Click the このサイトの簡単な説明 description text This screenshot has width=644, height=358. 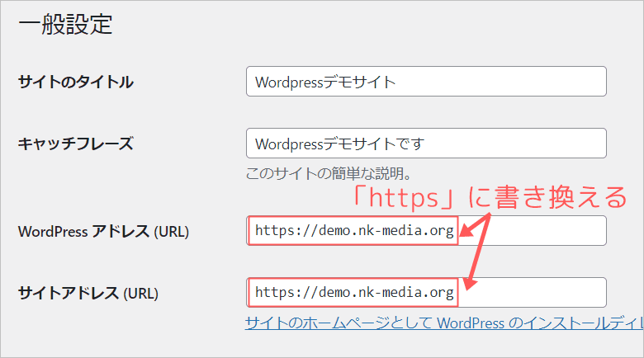[329, 175]
